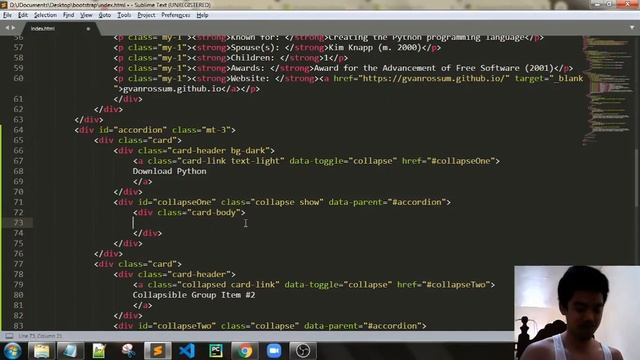Image resolution: width=640 pixels, height=360 pixels.
Task: Click the unsaved dot on index.html tab
Action: (x=88, y=29)
